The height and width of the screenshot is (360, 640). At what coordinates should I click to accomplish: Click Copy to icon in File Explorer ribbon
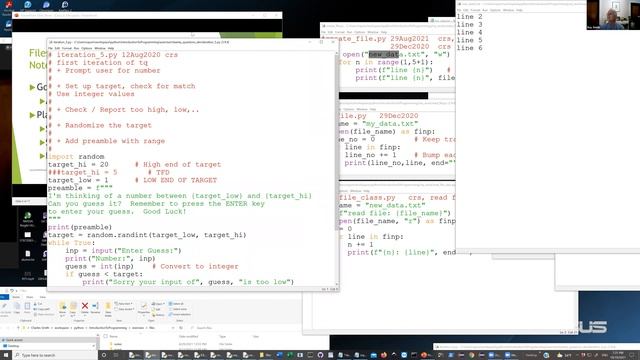click(73, 306)
